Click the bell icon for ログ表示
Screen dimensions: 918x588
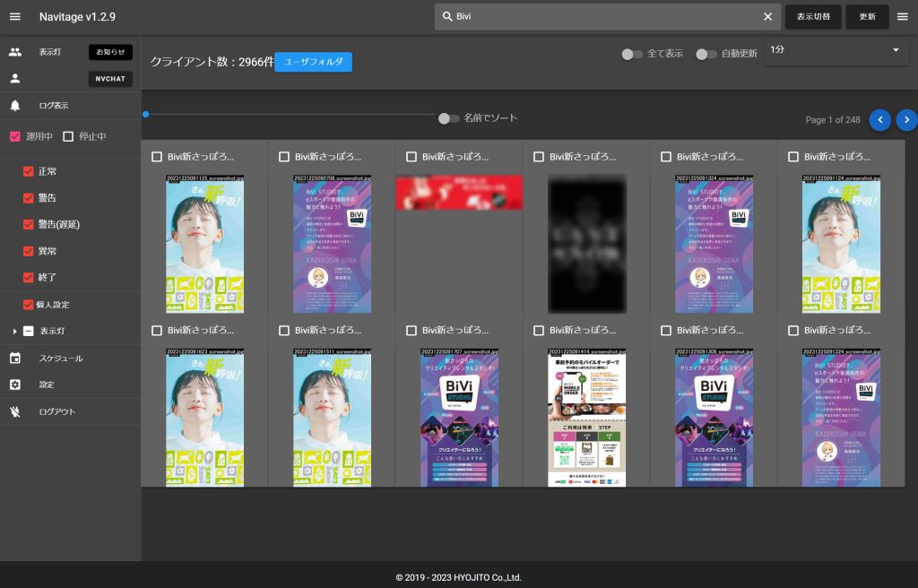15,106
